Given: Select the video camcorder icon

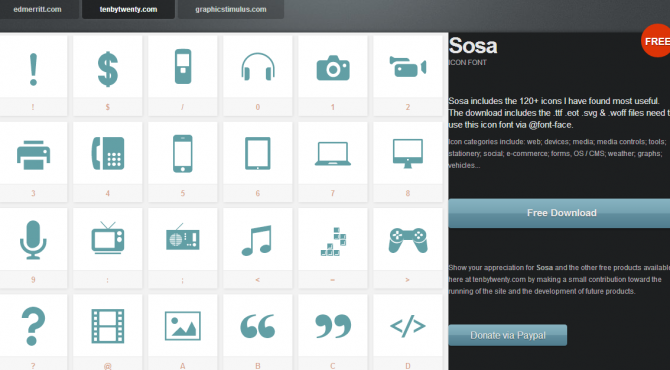Looking at the screenshot, I should pyautogui.click(x=408, y=67).
